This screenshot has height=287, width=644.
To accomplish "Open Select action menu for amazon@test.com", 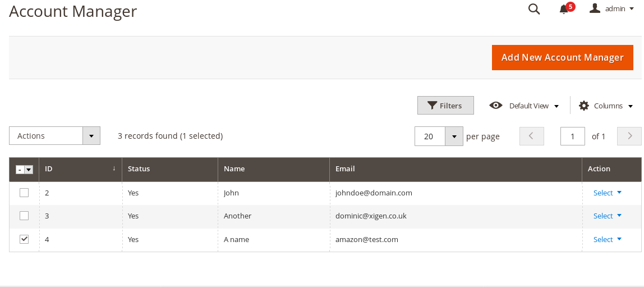I will pos(608,239).
